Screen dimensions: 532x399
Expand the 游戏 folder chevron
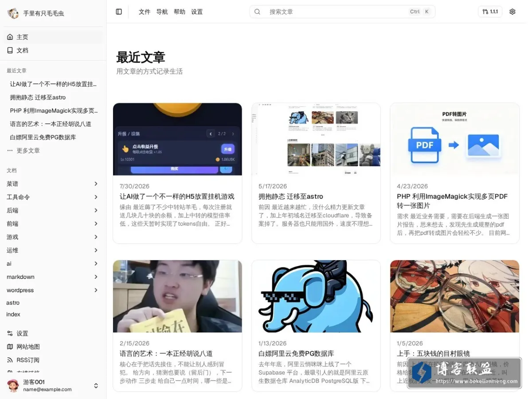[x=96, y=237]
